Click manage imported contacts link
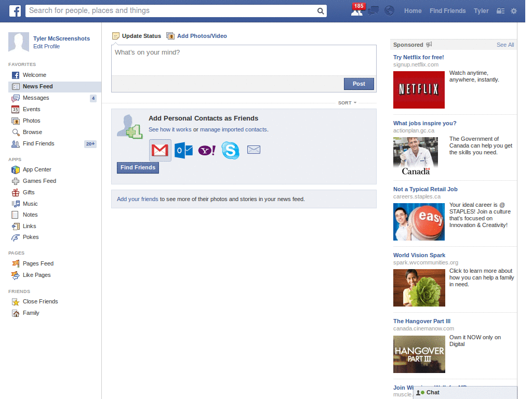The height and width of the screenshot is (399, 532). click(233, 129)
